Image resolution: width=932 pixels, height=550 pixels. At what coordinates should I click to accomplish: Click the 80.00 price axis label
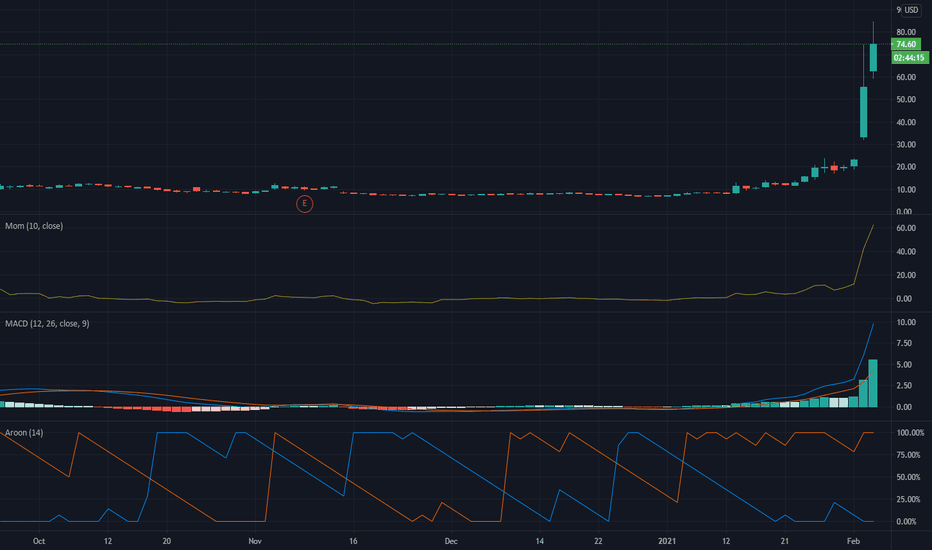click(906, 32)
